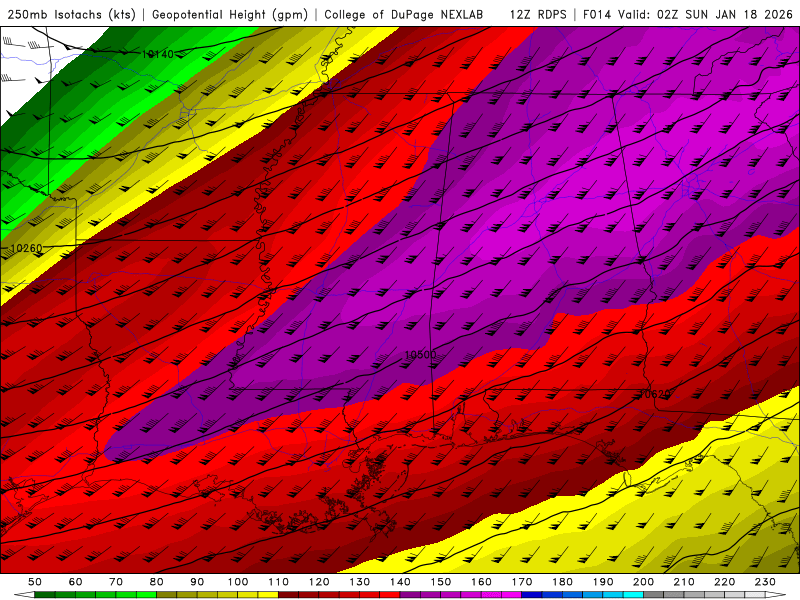This screenshot has width=800, height=600.
Task: Click the 220 value on the color scale
Action: pyautogui.click(x=724, y=582)
